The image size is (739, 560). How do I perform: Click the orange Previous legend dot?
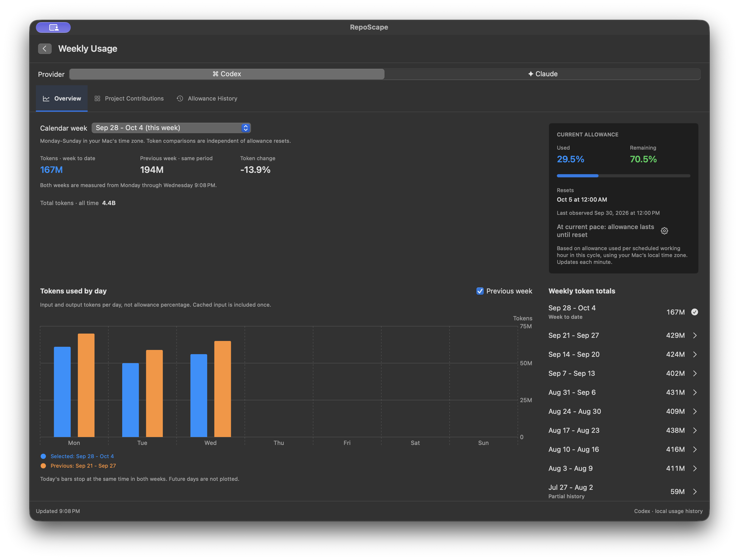click(x=43, y=466)
